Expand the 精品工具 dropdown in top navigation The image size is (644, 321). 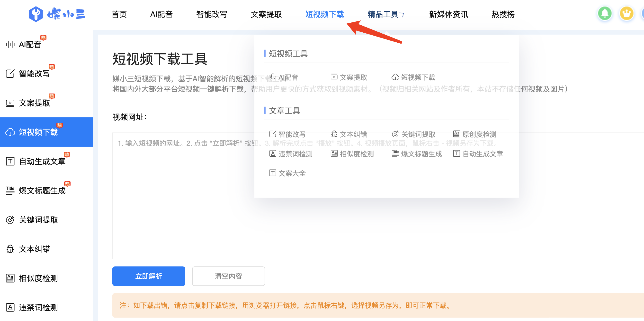(385, 14)
